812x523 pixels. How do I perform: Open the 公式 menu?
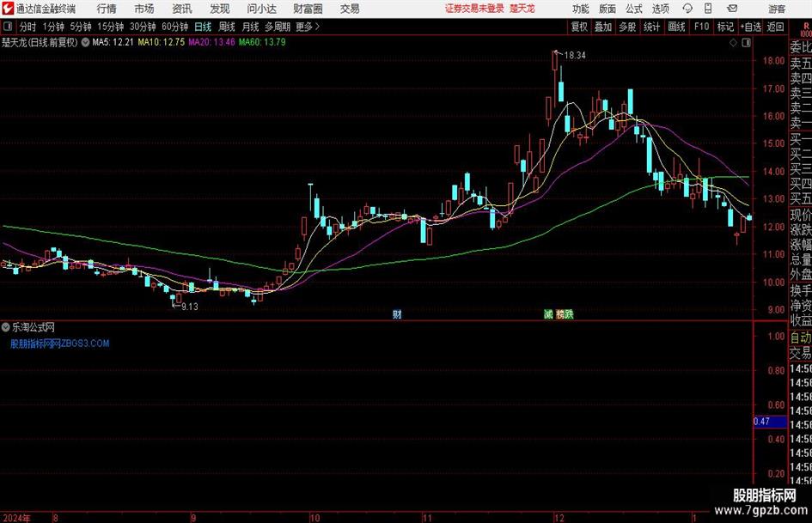tap(634, 9)
